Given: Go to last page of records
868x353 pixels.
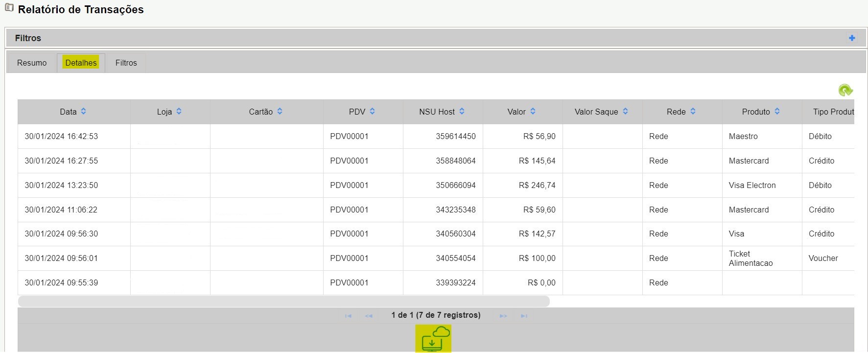Looking at the screenshot, I should tap(524, 316).
